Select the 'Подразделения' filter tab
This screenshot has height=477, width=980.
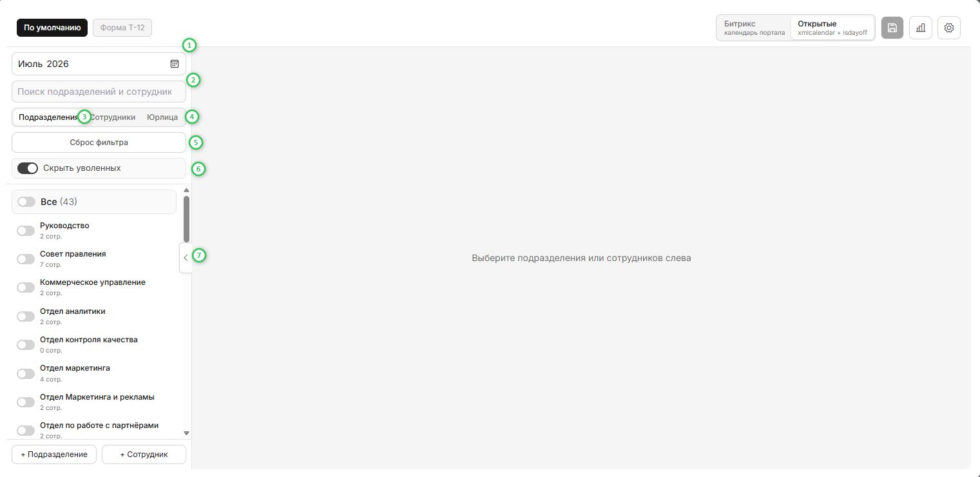point(48,117)
